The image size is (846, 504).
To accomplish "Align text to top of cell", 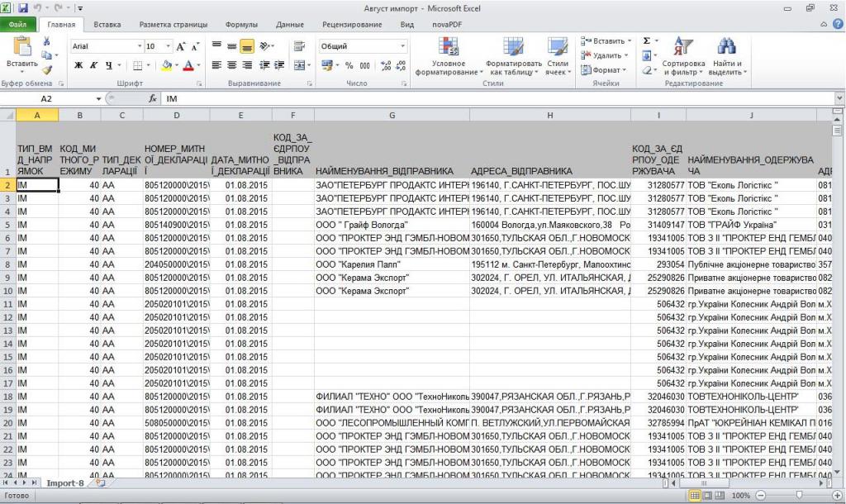I will click(x=216, y=46).
